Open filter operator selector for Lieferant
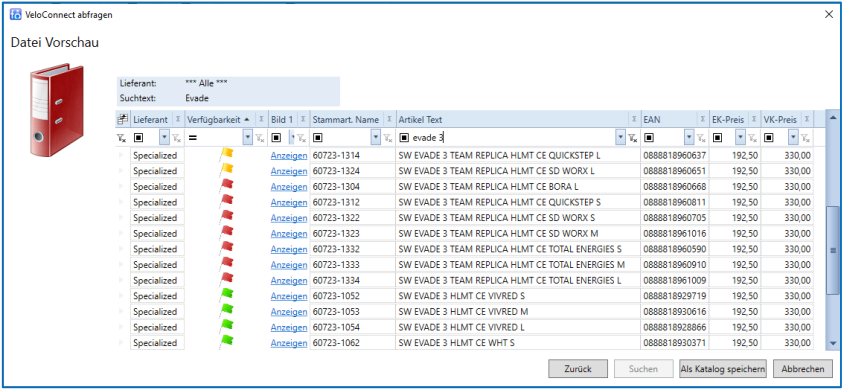This screenshot has height=390, width=843. click(x=138, y=138)
